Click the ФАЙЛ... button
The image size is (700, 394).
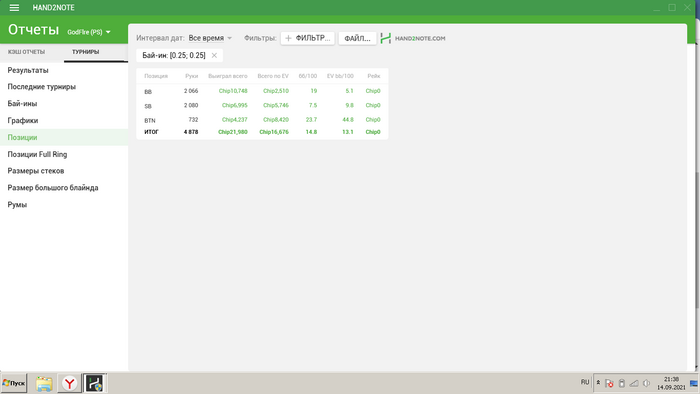tap(357, 38)
